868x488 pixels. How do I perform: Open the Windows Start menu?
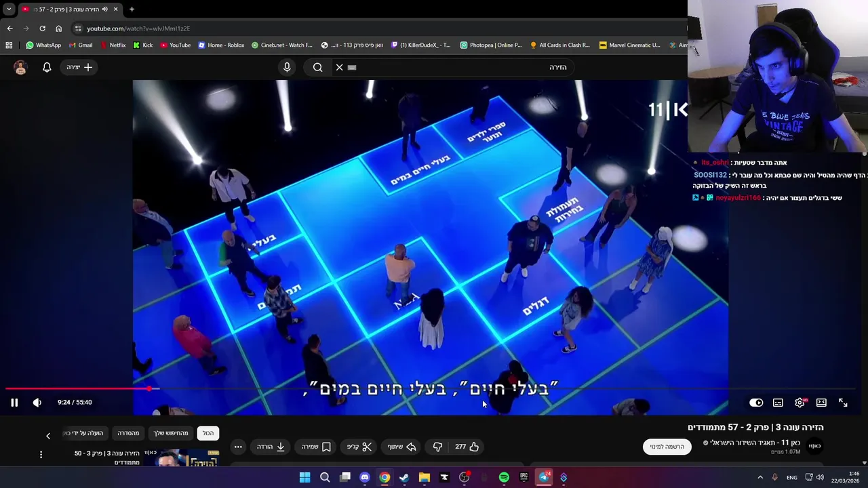(305, 477)
